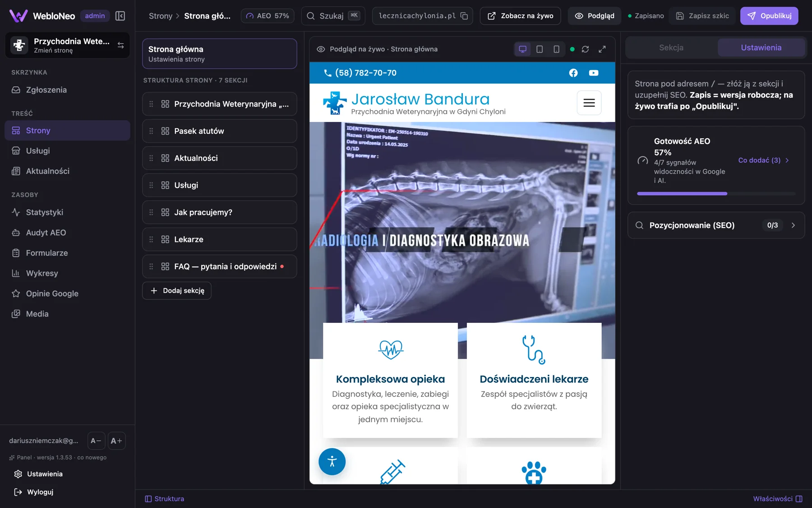Open Wykresy page
Image resolution: width=812 pixels, height=508 pixels.
tap(68, 273)
